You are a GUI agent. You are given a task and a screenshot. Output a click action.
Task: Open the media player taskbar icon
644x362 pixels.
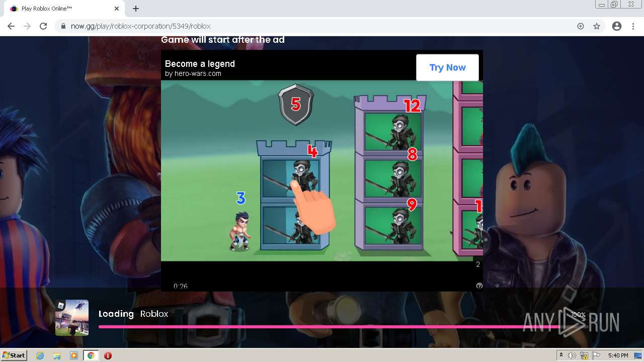[74, 355]
